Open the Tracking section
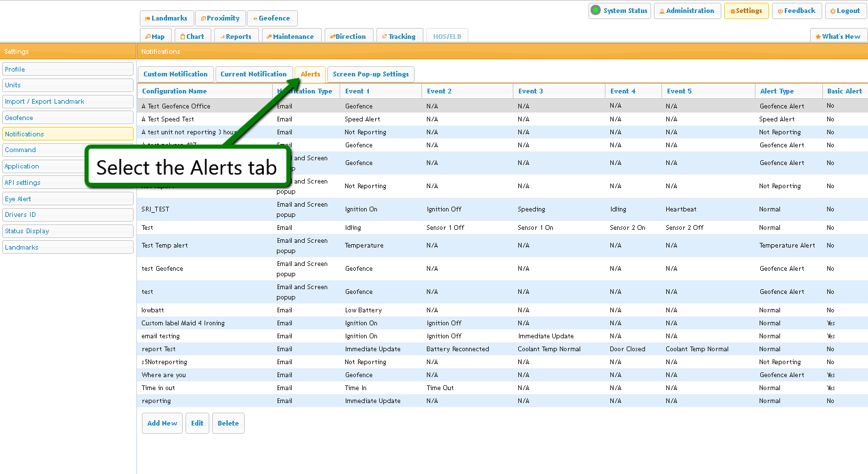This screenshot has height=474, width=868. coord(398,37)
